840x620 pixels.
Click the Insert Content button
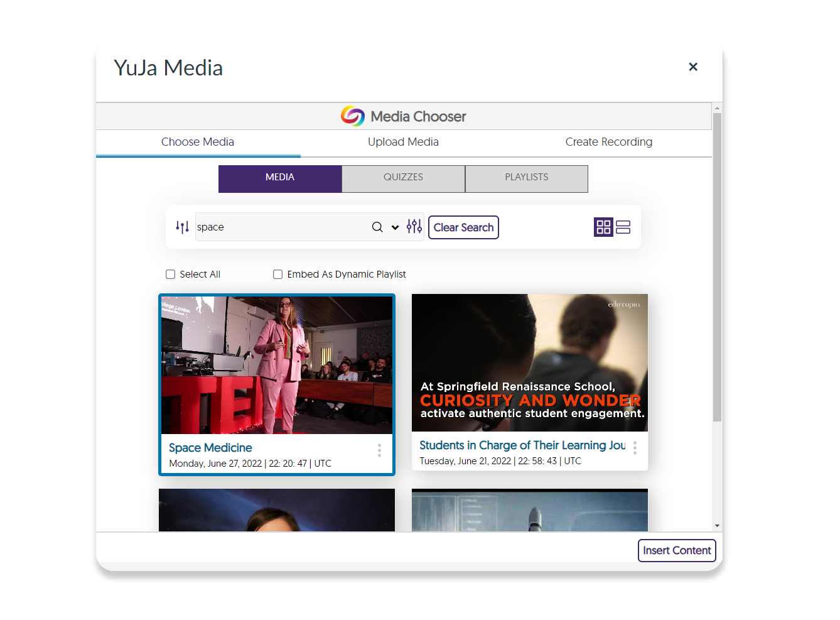[x=677, y=550]
